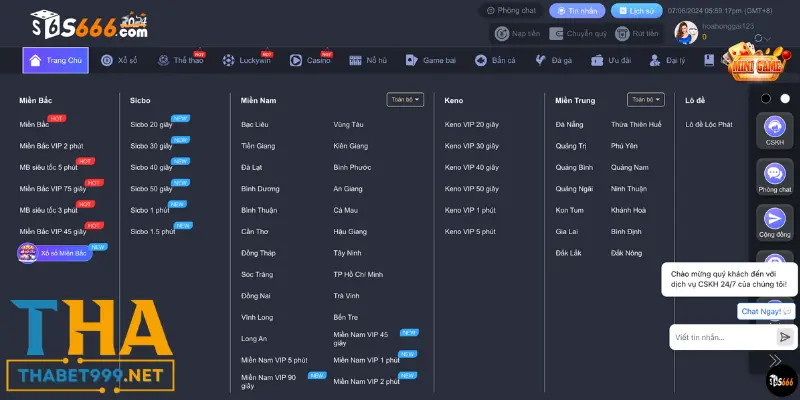This screenshot has width=800, height=400.
Task: Switch to the white theme circle
Action: (785, 98)
